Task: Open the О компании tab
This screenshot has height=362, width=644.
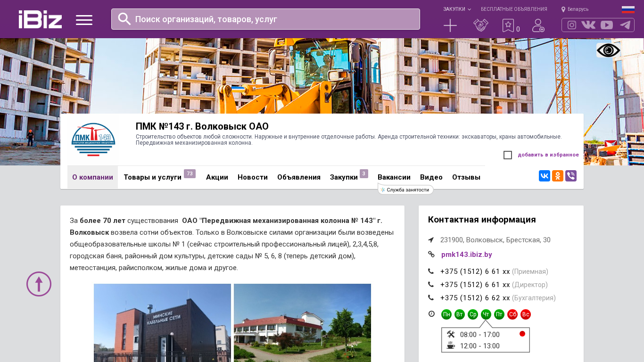Action: pos(92,177)
